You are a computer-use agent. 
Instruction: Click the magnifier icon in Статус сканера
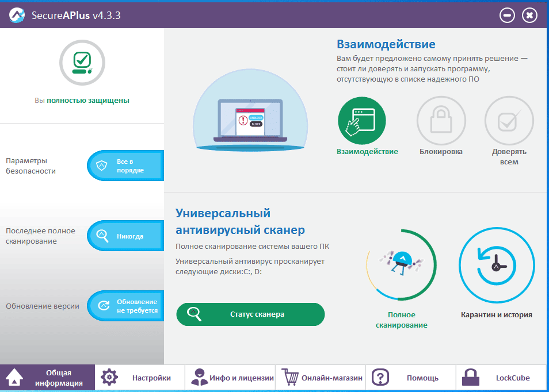[193, 314]
